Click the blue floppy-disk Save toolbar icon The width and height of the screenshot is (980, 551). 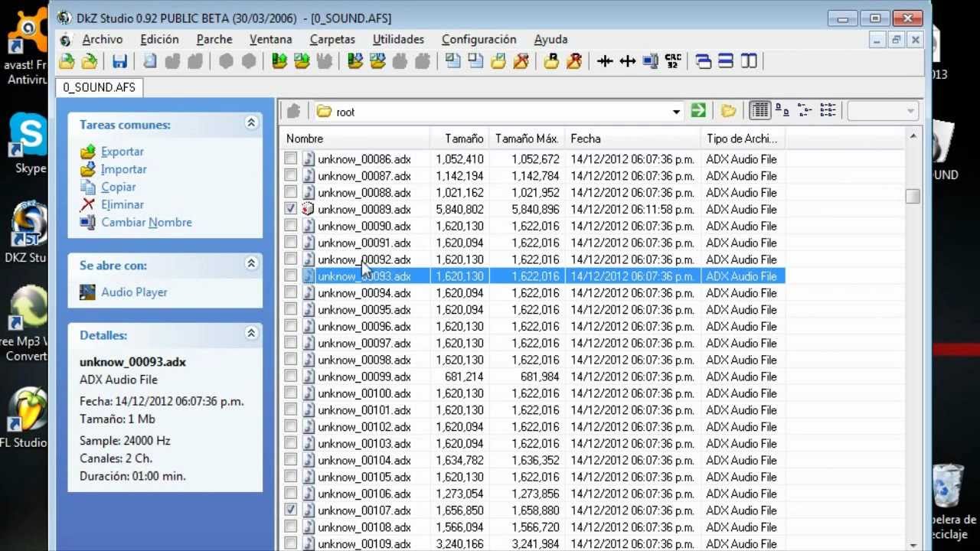click(x=119, y=61)
